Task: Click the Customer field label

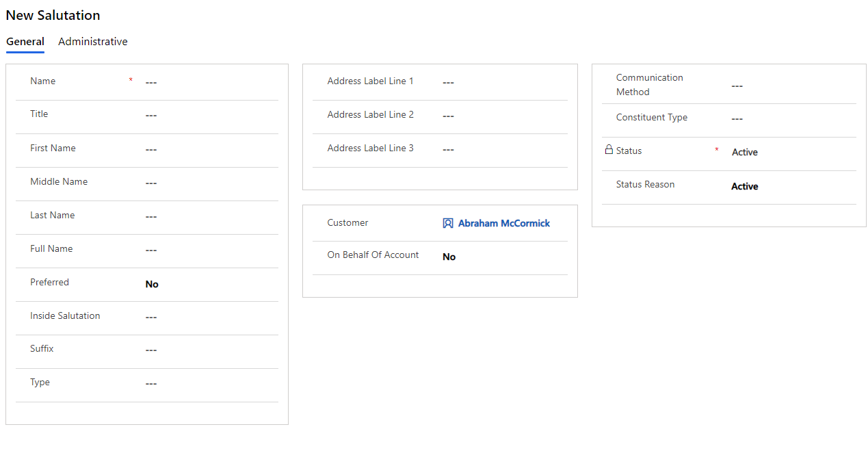Action: (x=347, y=222)
